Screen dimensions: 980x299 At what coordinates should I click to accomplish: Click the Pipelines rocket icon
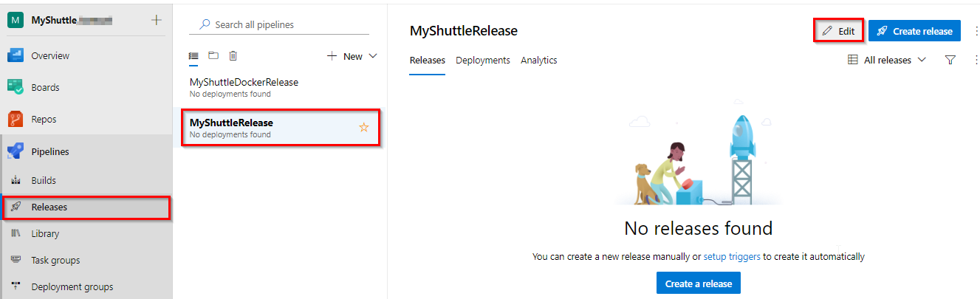[x=16, y=151]
